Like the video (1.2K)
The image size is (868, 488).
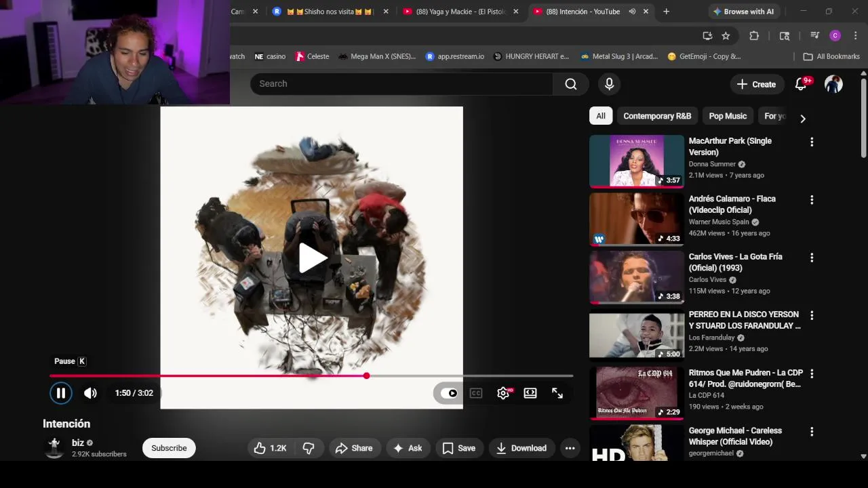(x=270, y=448)
